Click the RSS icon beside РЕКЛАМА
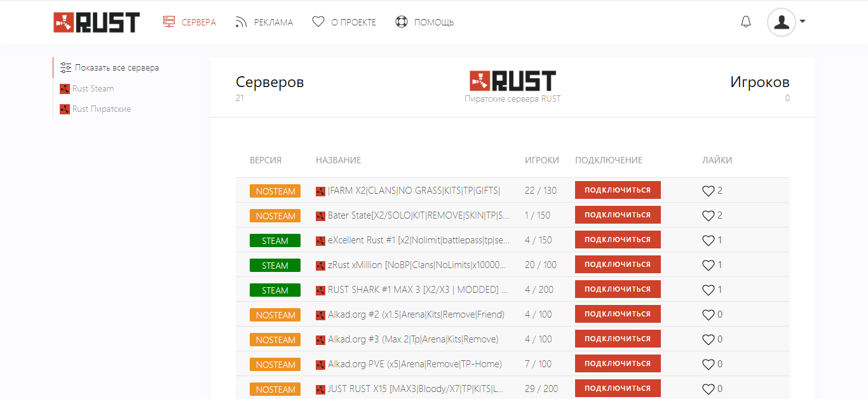The image size is (868, 399). [241, 22]
